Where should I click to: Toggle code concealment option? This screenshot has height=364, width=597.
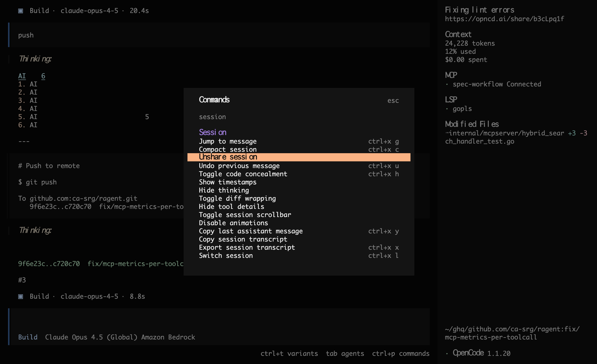pyautogui.click(x=243, y=174)
